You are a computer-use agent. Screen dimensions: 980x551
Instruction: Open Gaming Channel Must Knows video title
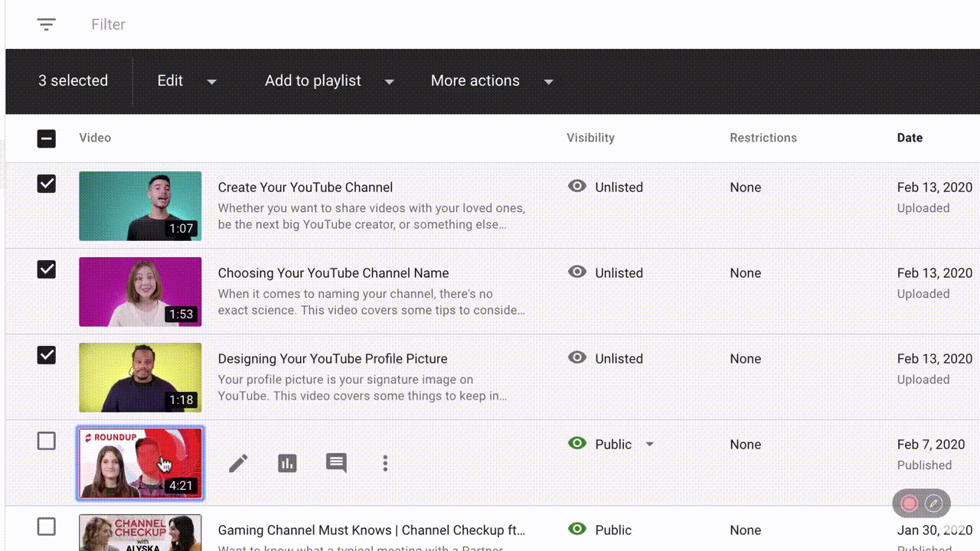tap(371, 530)
